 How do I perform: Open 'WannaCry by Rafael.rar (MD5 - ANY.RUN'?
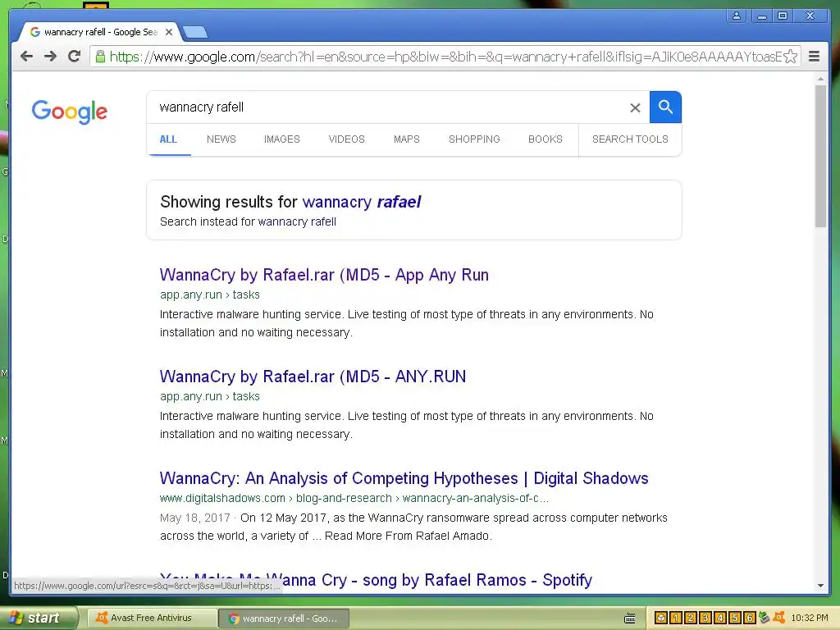click(x=313, y=377)
